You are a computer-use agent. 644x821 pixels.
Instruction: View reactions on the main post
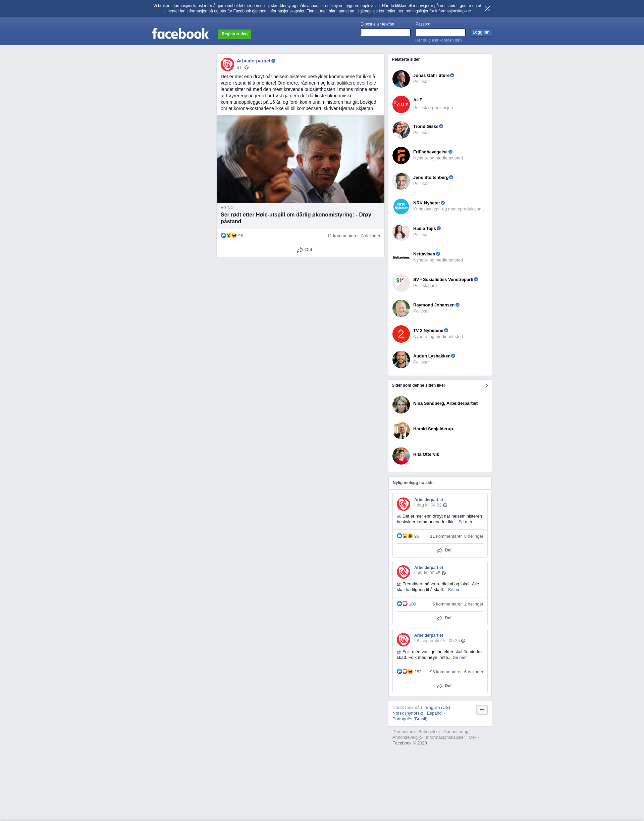[x=232, y=235]
